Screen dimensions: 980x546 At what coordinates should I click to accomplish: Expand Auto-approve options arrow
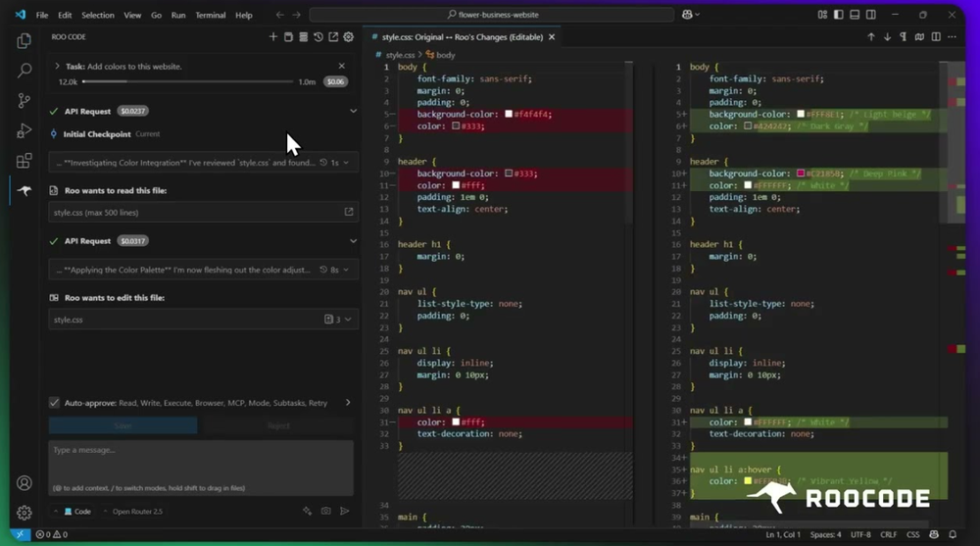click(x=348, y=403)
